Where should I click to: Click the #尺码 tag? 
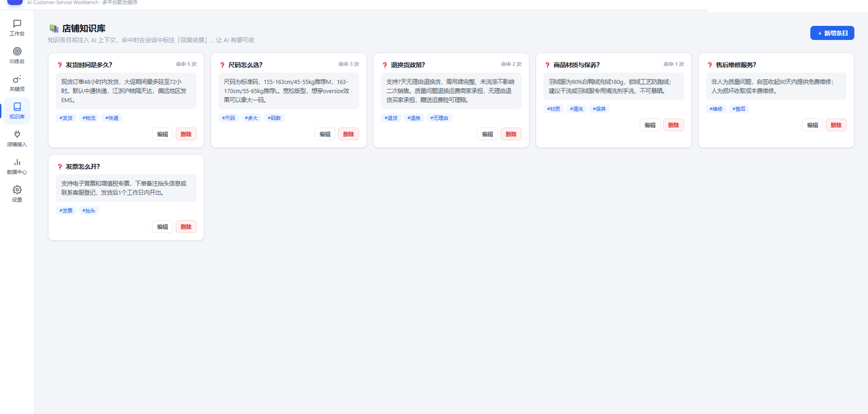[x=228, y=118]
